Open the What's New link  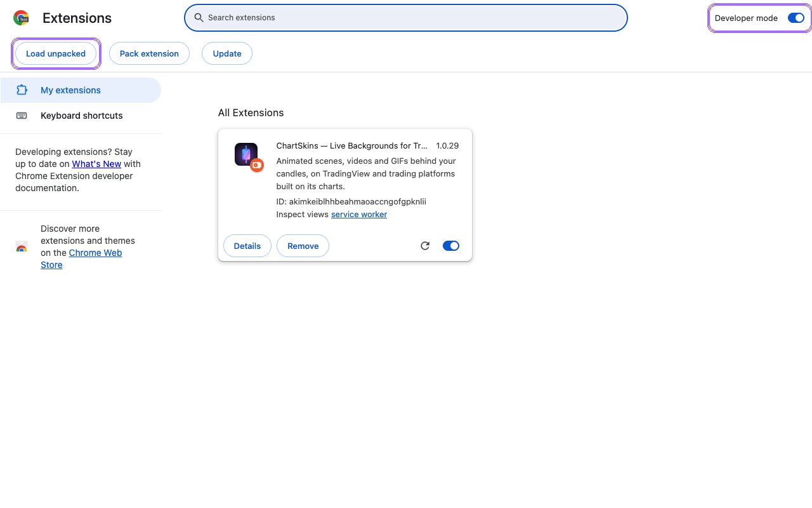click(x=96, y=164)
